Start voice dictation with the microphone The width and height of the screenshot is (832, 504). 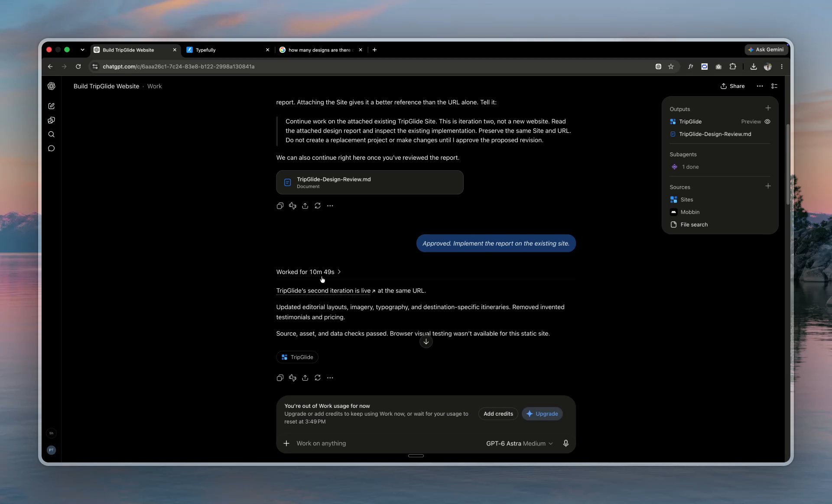pyautogui.click(x=565, y=443)
